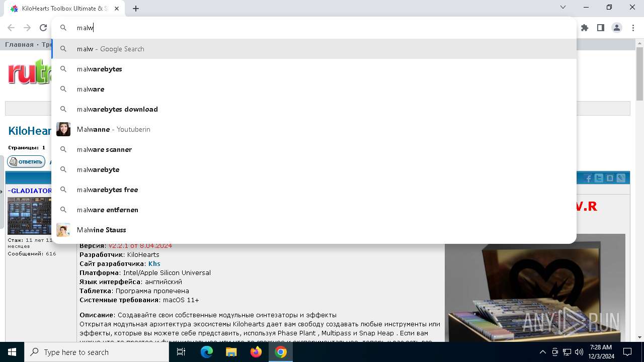
Task: Open the tab search chevron in Chrome title bar
Action: [x=563, y=7]
